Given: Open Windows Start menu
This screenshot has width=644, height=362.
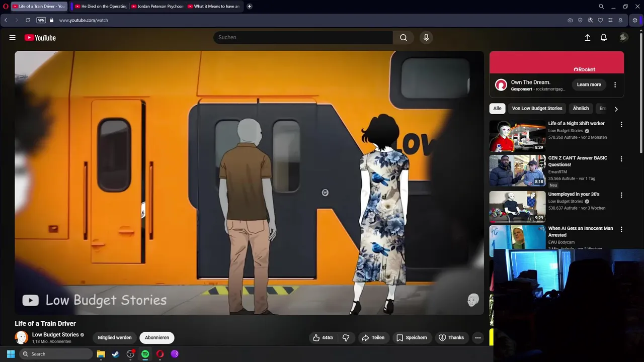Looking at the screenshot, I should click(11, 354).
